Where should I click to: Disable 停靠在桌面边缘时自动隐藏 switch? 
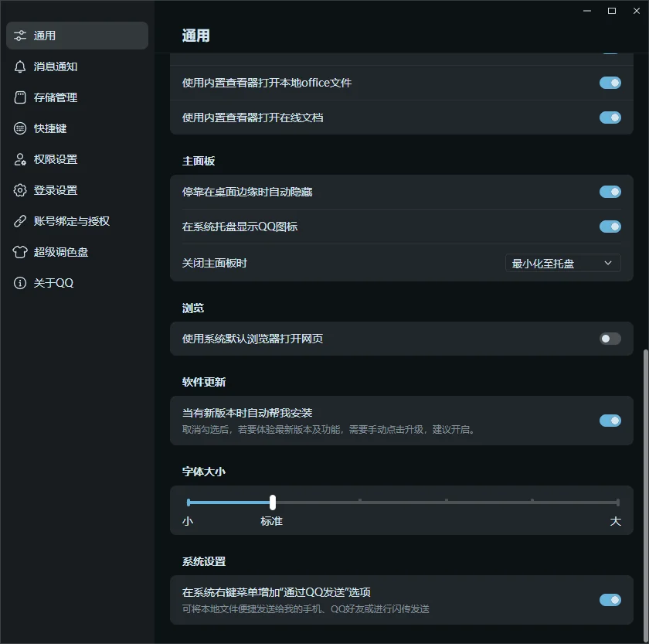[610, 192]
